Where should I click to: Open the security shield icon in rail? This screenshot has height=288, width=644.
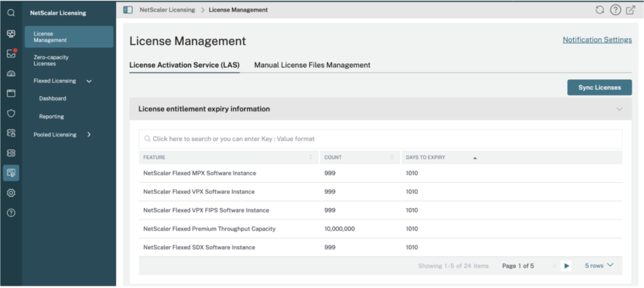(11, 113)
